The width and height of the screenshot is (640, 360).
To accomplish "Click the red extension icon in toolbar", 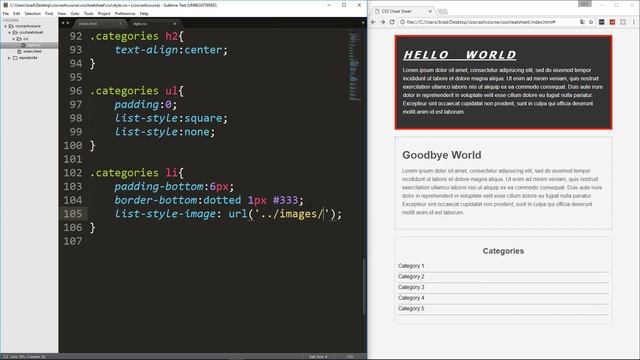I will point(612,22).
